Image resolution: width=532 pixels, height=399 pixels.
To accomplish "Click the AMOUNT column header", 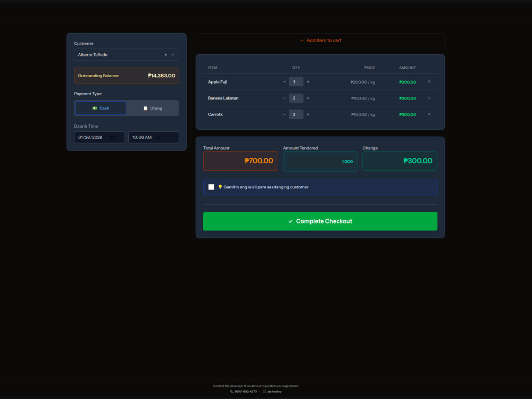I will tap(408, 68).
